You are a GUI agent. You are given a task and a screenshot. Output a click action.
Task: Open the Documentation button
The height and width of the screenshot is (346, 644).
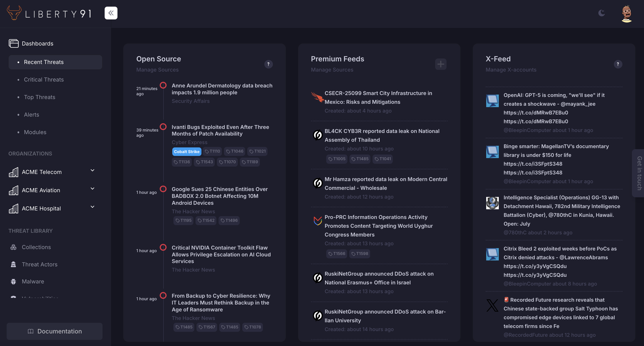55,331
